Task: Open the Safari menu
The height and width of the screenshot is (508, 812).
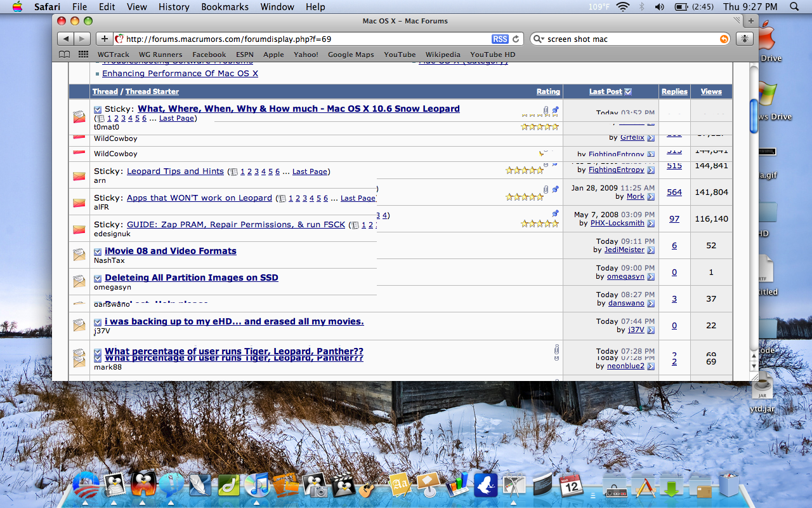Action: [x=46, y=6]
